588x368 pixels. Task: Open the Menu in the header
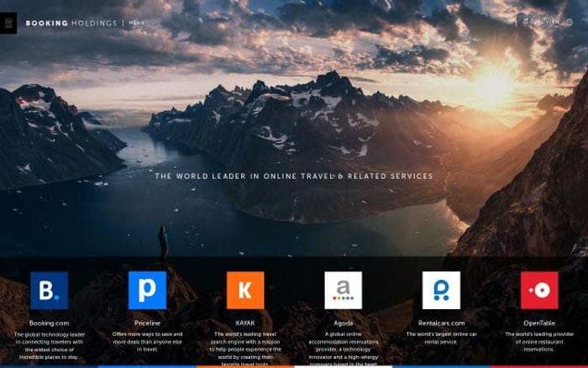(x=136, y=23)
